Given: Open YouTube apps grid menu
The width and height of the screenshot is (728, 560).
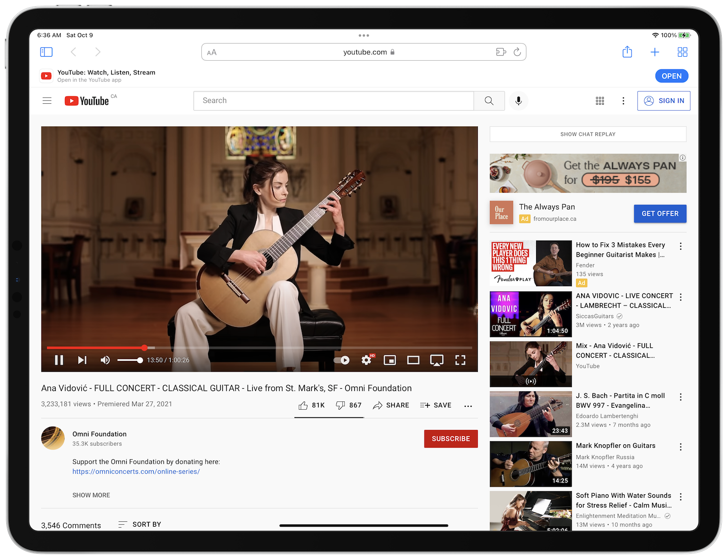Looking at the screenshot, I should (x=600, y=101).
